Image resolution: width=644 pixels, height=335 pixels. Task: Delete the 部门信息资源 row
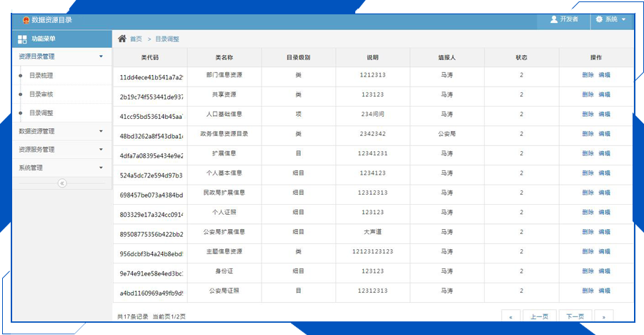point(588,75)
